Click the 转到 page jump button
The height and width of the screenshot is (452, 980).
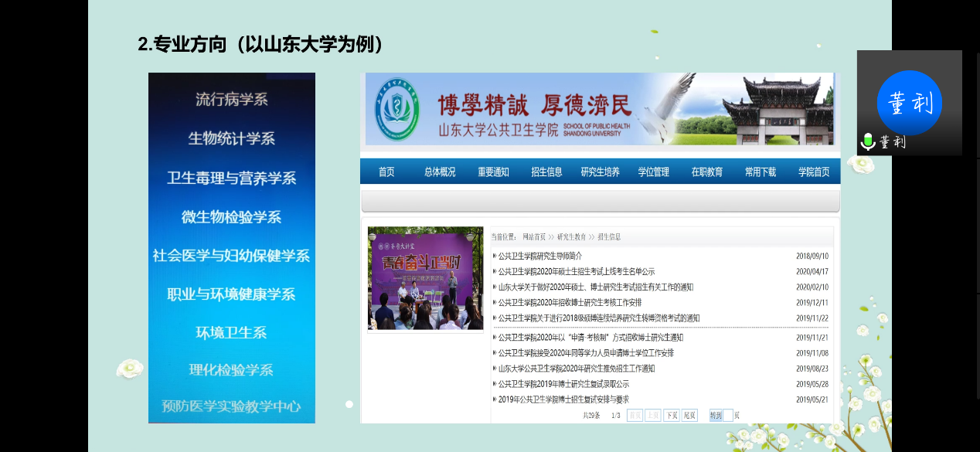716,416
